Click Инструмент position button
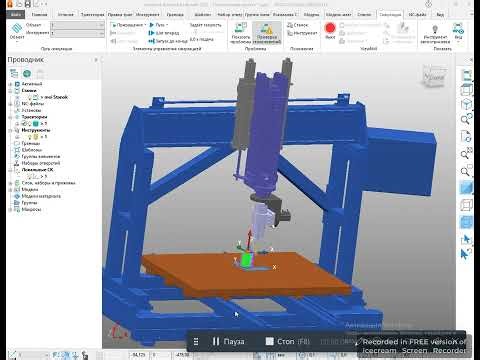Screen dimensions: 480x360 pos(302,33)
